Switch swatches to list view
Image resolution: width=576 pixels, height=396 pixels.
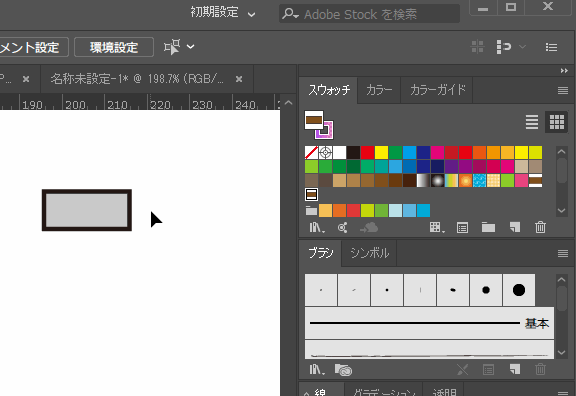click(x=532, y=122)
